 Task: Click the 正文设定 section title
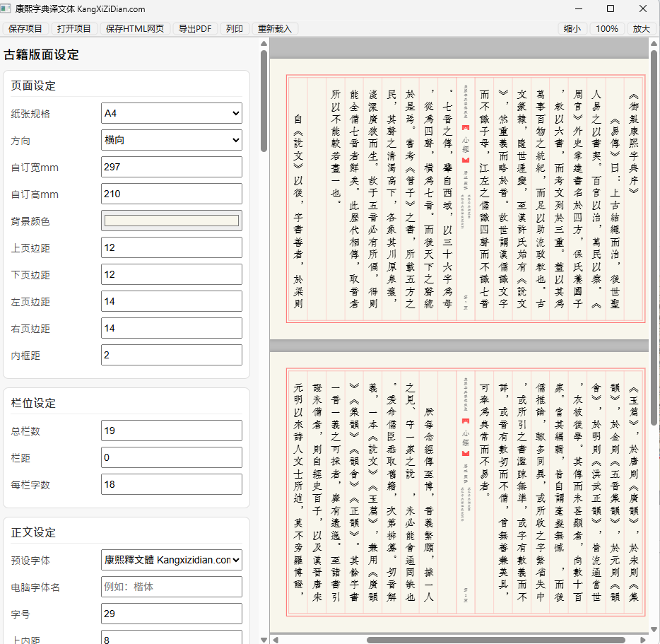click(33, 533)
